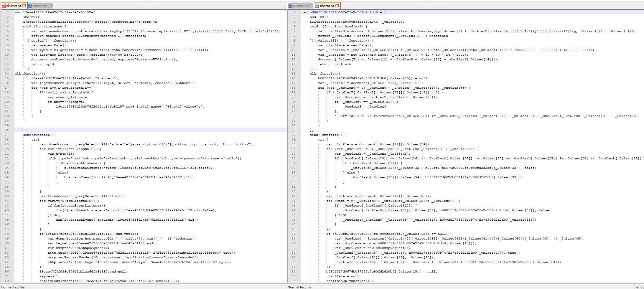Click 'var _0xc61ex4 = new Date();' in right pane
644x289 pixels.
346,45
